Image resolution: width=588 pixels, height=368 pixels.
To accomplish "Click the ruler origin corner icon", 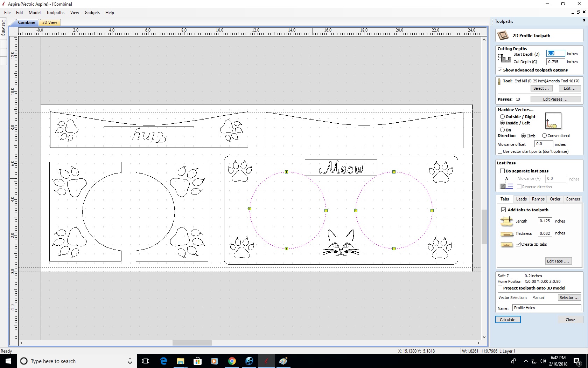I will [13, 31].
